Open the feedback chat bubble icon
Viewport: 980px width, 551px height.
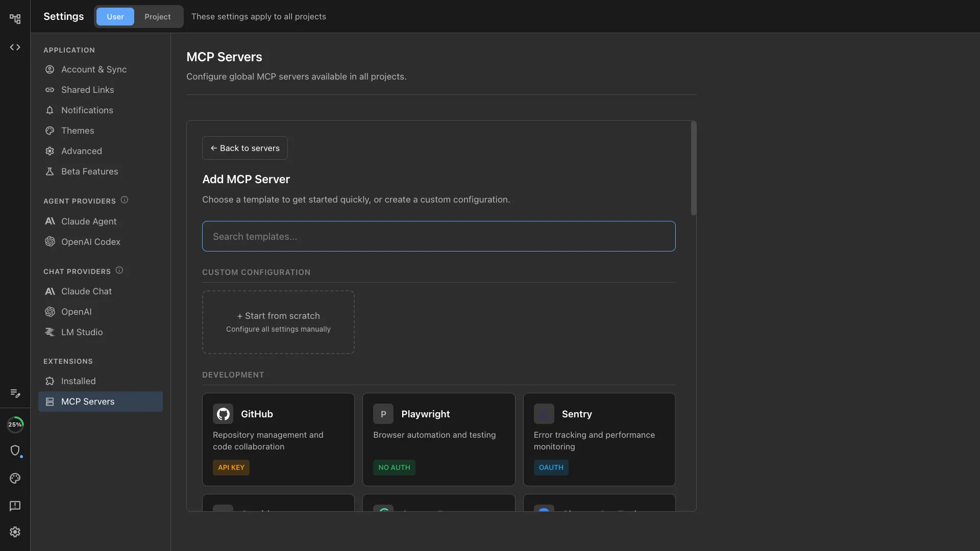[x=15, y=506]
